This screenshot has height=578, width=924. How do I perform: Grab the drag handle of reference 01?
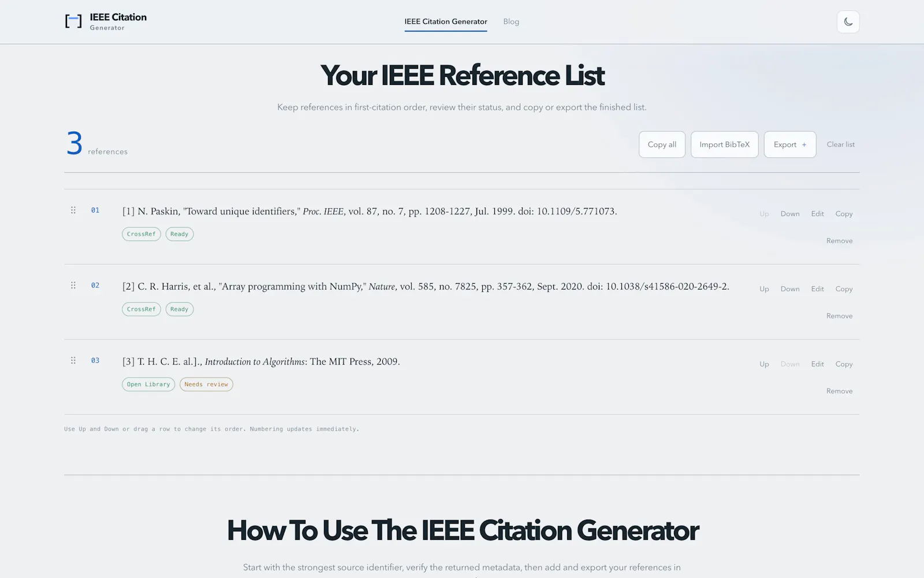[x=73, y=210]
